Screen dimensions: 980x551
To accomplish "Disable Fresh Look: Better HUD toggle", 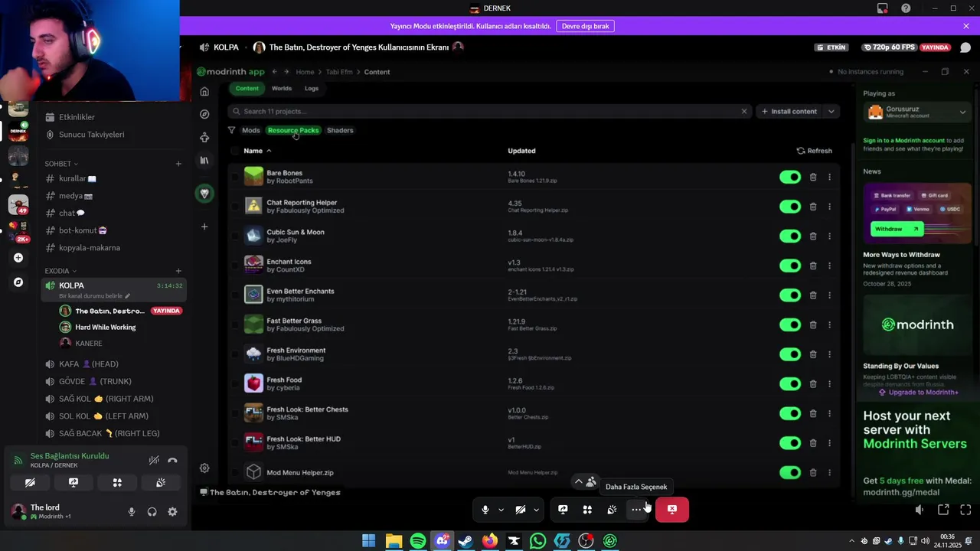I will (790, 443).
